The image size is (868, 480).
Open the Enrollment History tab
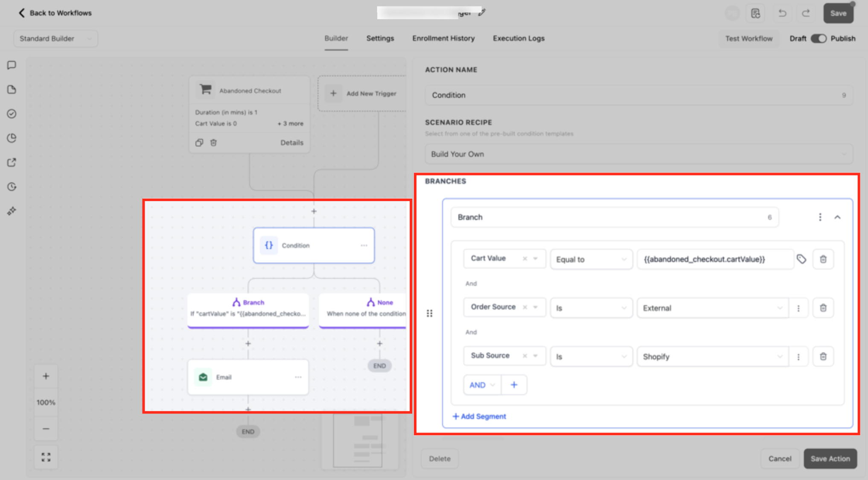tap(443, 38)
